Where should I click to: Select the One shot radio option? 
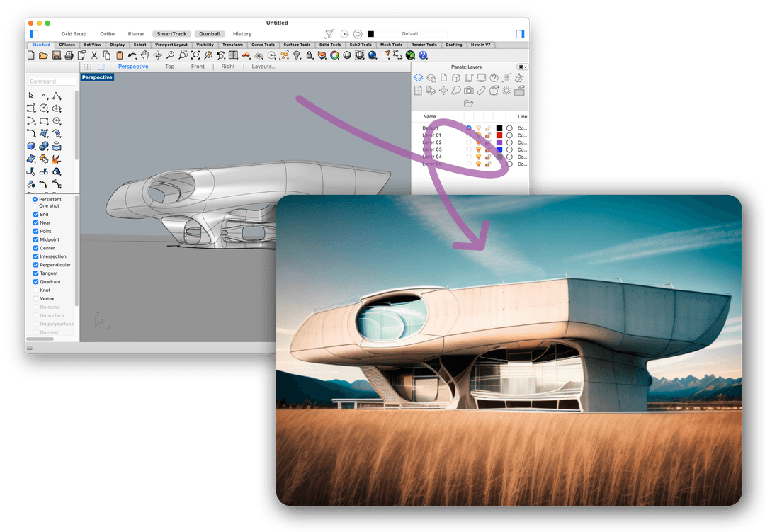(35, 206)
